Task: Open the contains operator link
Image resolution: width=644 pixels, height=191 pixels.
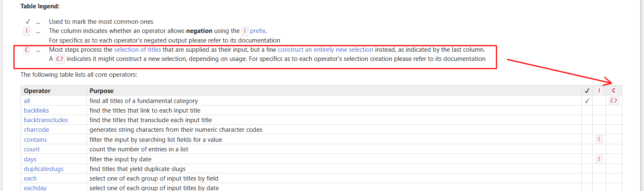Action: [x=35, y=140]
